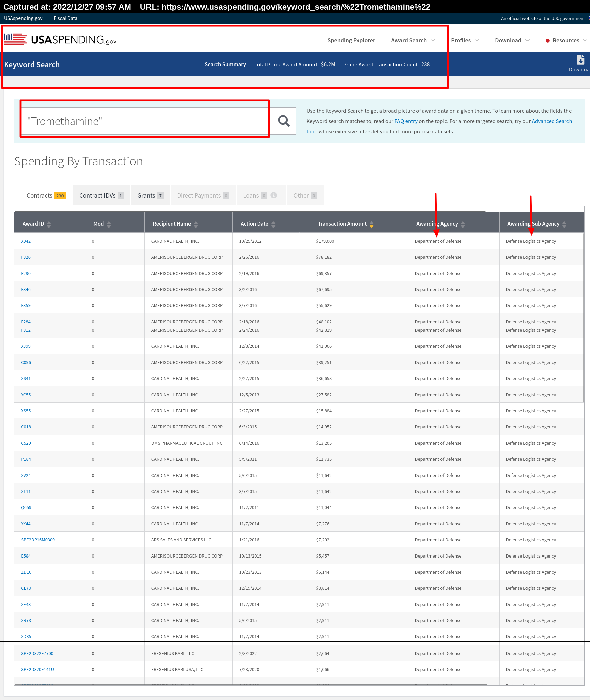Click the USAspending.gov logo
Screen dimensions: 590x700
pyautogui.click(x=60, y=40)
